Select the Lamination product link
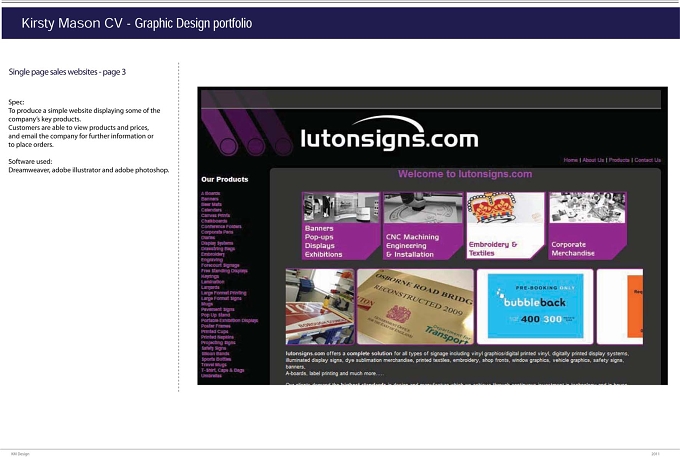The width and height of the screenshot is (680, 457). coord(212,282)
